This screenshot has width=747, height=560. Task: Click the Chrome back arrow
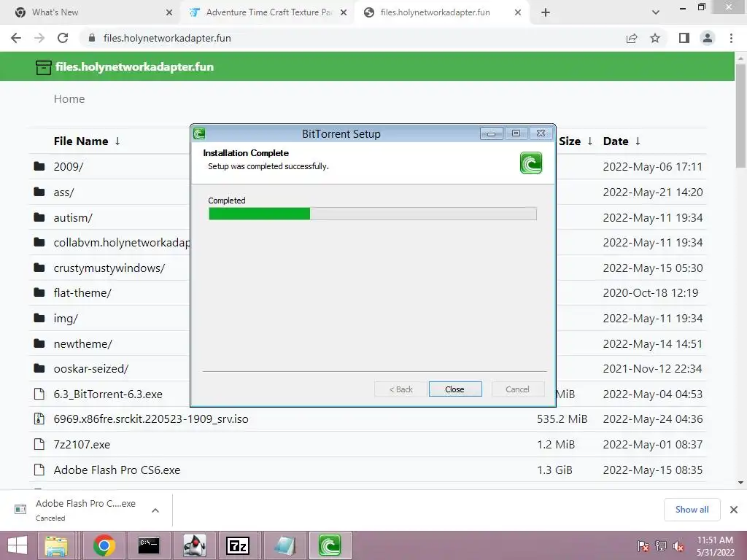[16, 38]
